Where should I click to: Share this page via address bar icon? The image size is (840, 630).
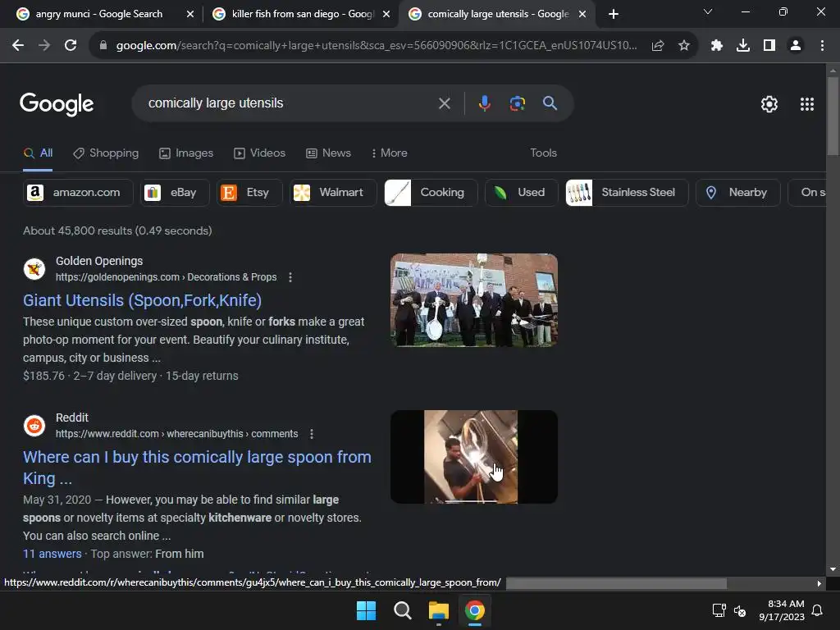[x=658, y=46]
